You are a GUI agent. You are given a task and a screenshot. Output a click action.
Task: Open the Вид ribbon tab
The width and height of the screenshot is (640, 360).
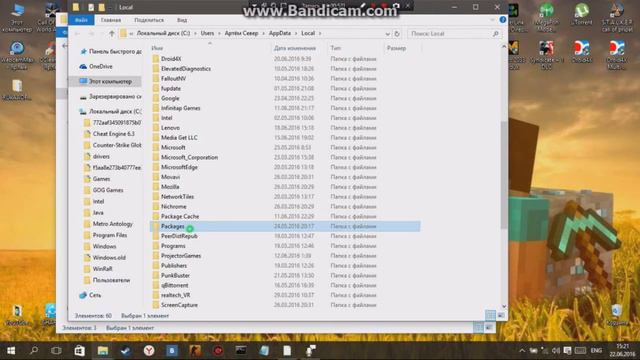(182, 20)
